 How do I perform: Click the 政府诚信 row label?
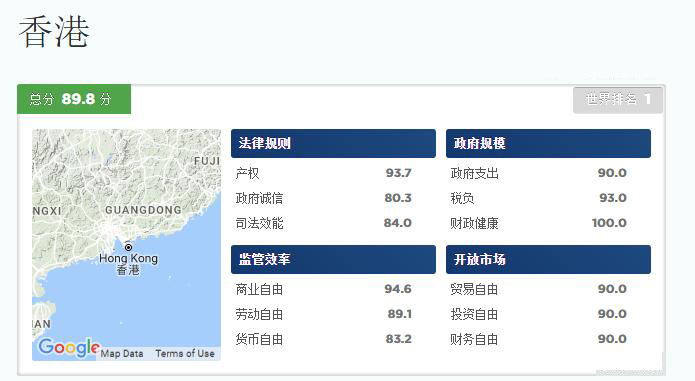[259, 198]
